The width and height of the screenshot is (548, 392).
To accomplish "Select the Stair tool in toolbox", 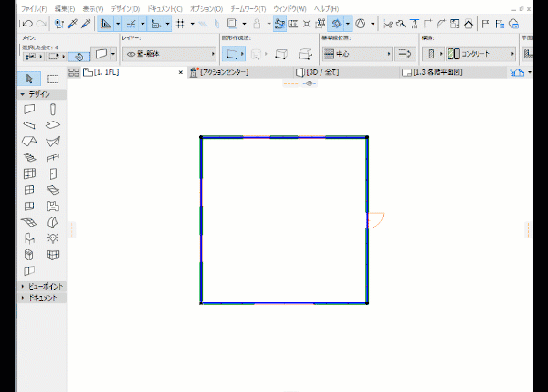I will pyautogui.click(x=29, y=157).
